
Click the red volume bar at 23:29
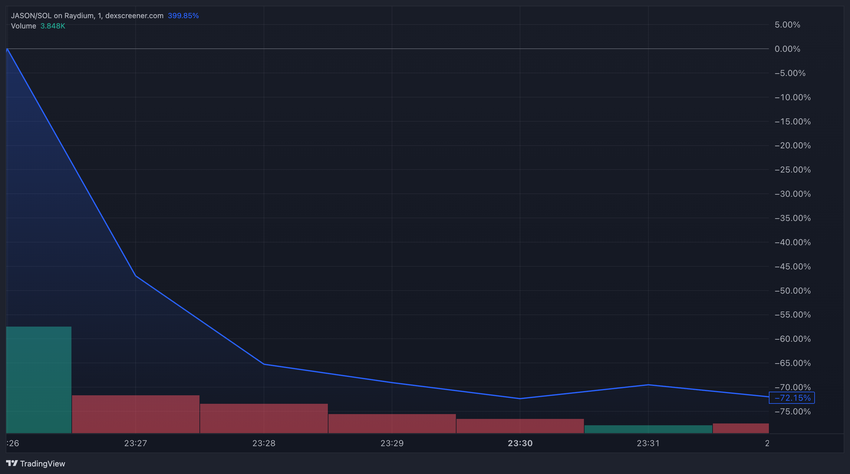(x=392, y=424)
